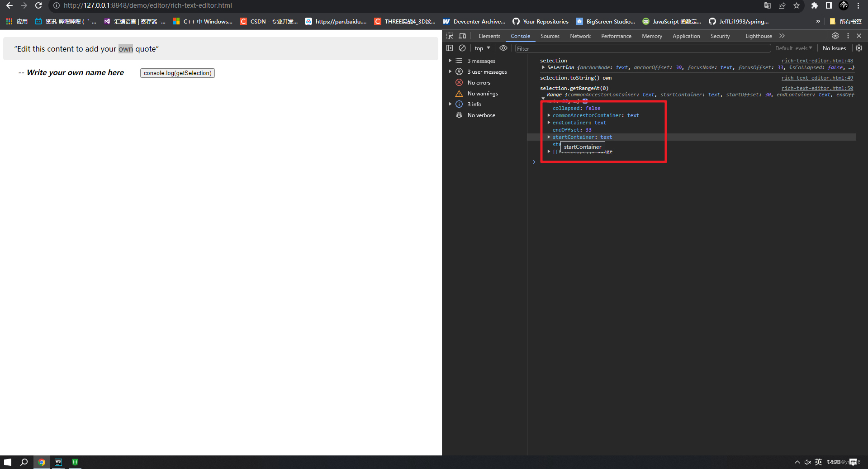
Task: Clear console with the clear icon
Action: coord(462,48)
